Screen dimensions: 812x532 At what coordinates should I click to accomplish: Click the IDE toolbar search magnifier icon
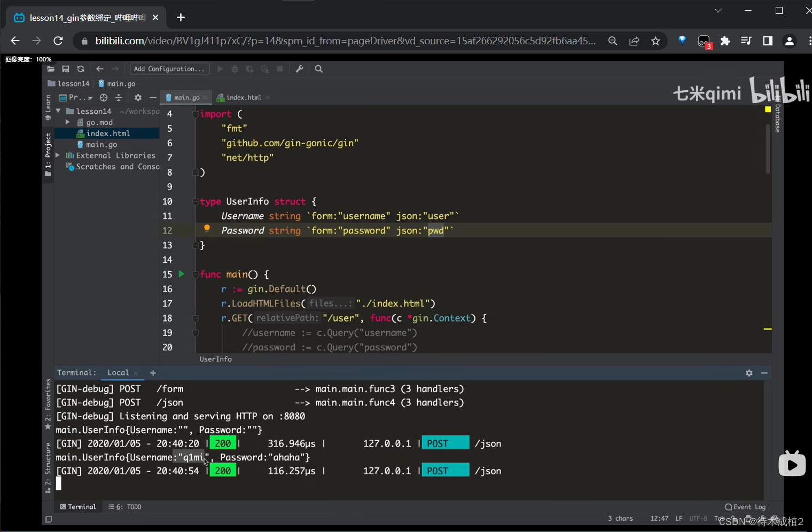click(x=319, y=69)
